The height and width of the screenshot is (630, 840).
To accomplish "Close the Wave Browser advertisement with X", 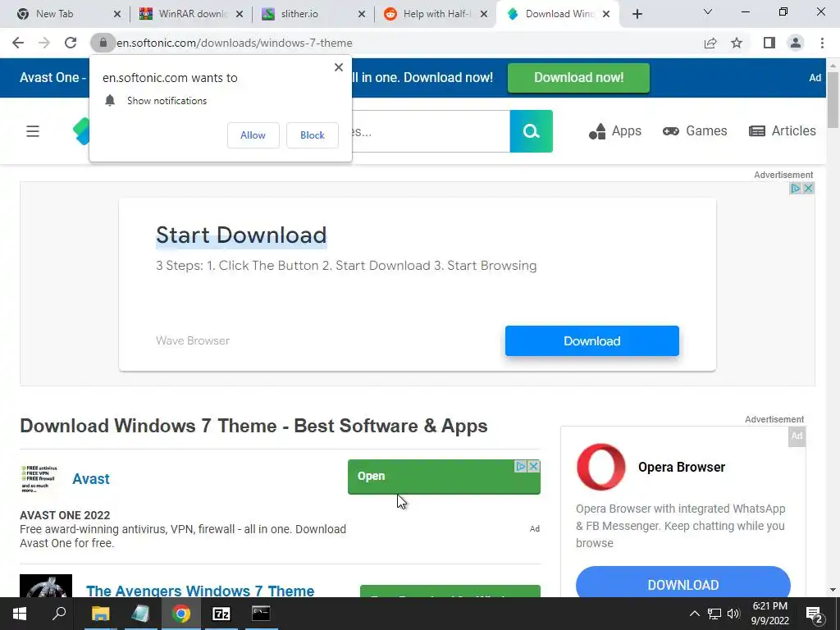I will [808, 188].
